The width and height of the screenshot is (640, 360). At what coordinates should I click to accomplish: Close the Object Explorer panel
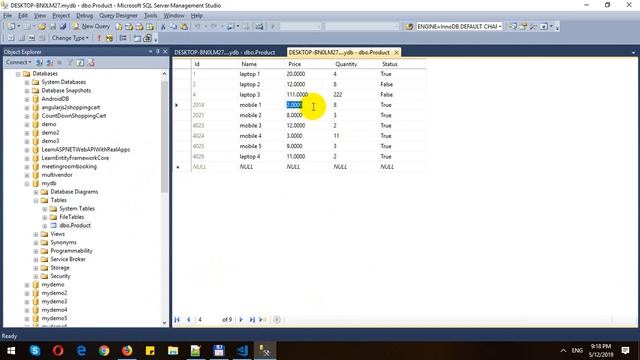point(165,51)
